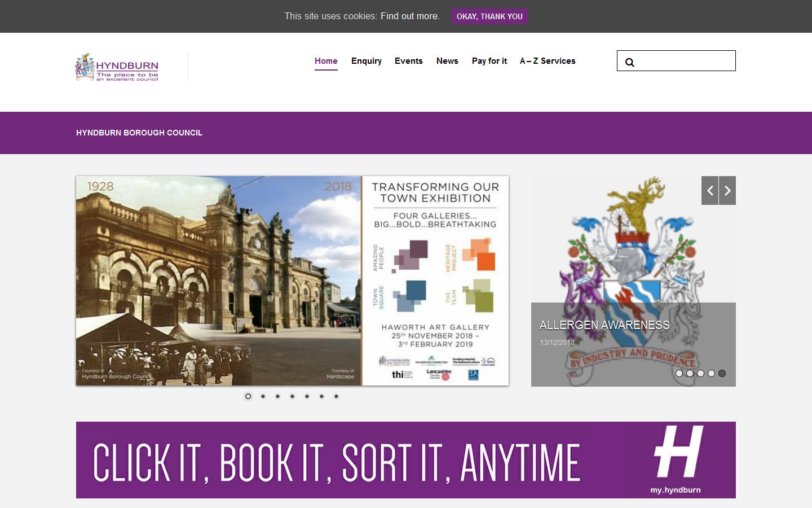The height and width of the screenshot is (508, 812).
Task: Click the OKAY, THANK YOU cookie button
Action: point(489,16)
